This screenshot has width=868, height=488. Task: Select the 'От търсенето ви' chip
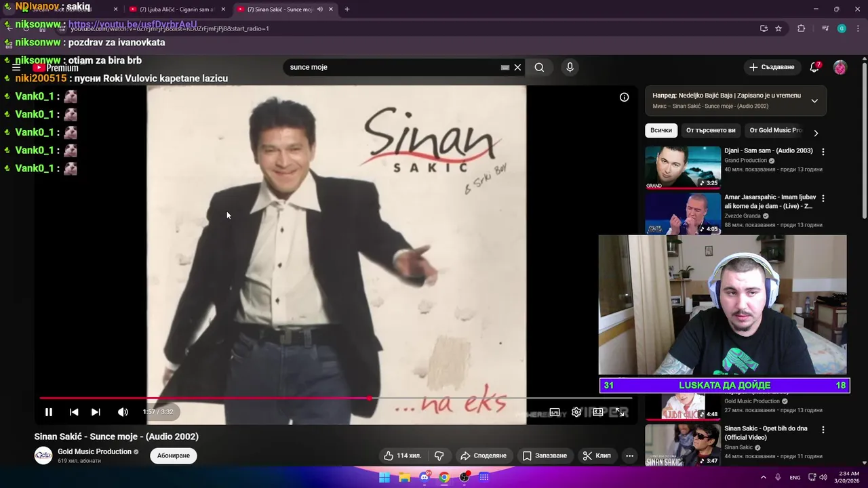[x=711, y=130]
